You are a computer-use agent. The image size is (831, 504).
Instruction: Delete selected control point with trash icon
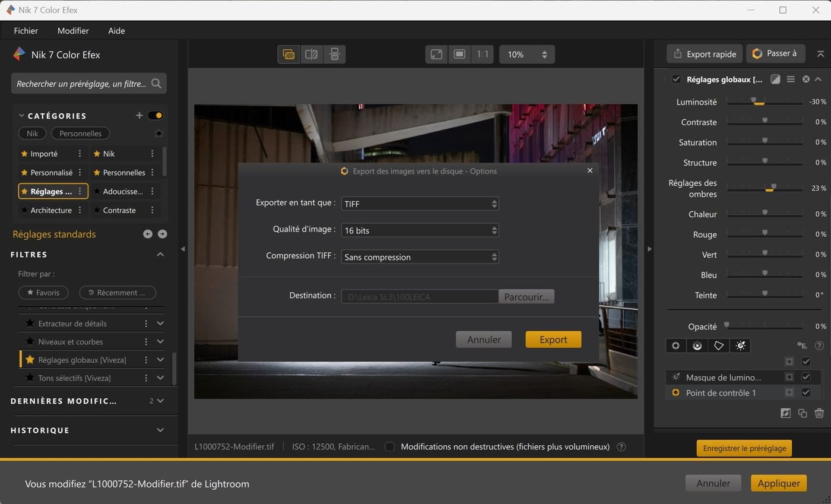[819, 413]
